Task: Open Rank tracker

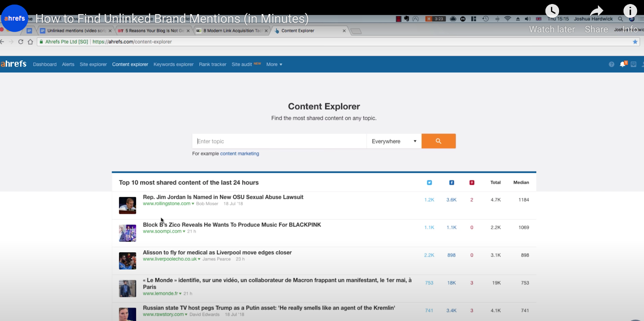Action: 213,64
